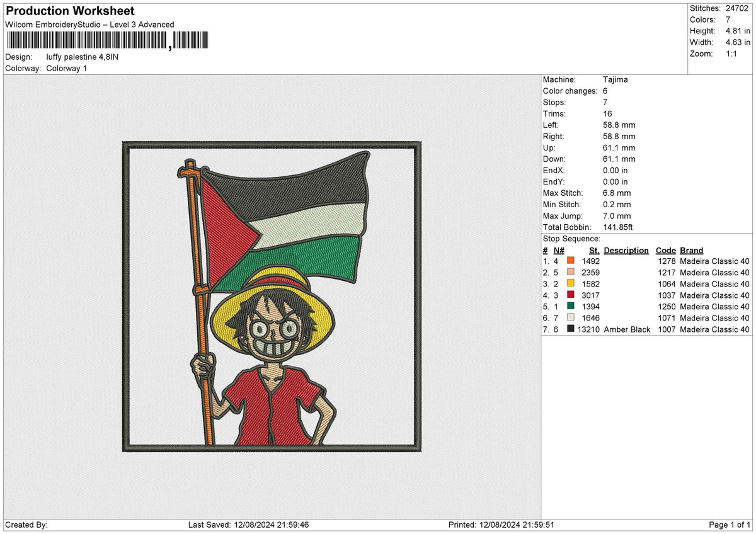756x534 pixels.
Task: Click the Max Stitch value '6.8 mm'
Action: (617, 193)
